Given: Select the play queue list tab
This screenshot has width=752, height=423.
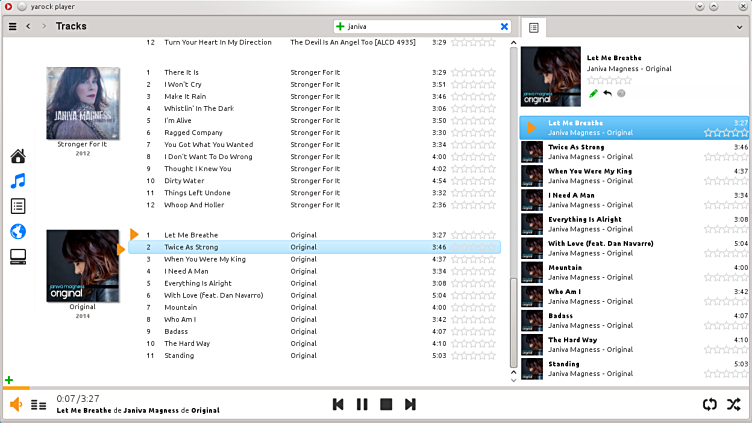Looking at the screenshot, I should coord(533,27).
